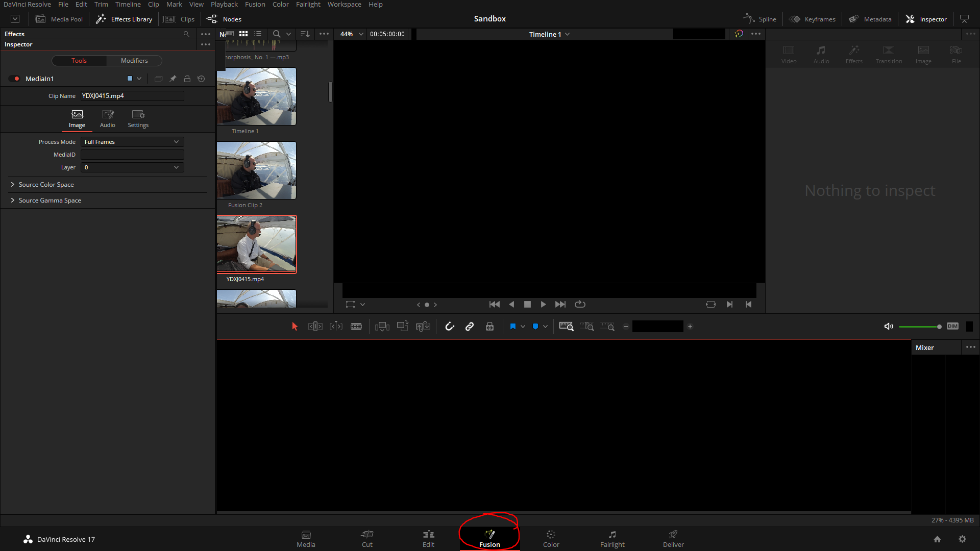Click the blue Marker icon

(x=535, y=327)
